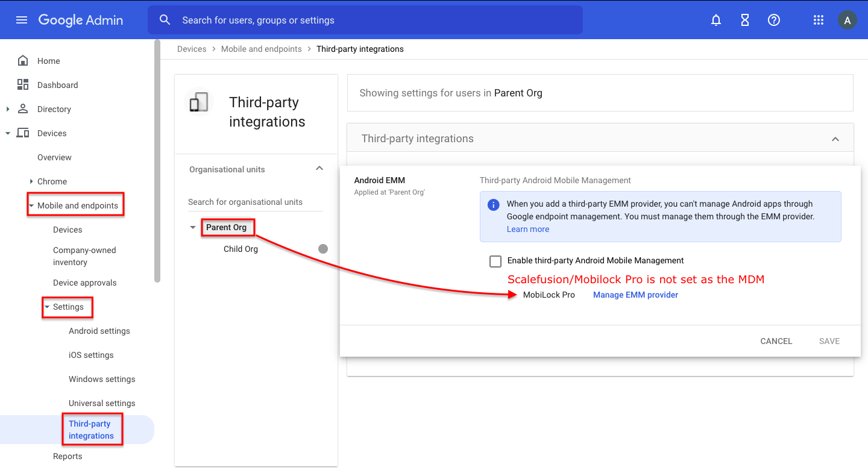This screenshot has height=476, width=868.
Task: Select Child Org in the tree
Action: click(x=241, y=249)
